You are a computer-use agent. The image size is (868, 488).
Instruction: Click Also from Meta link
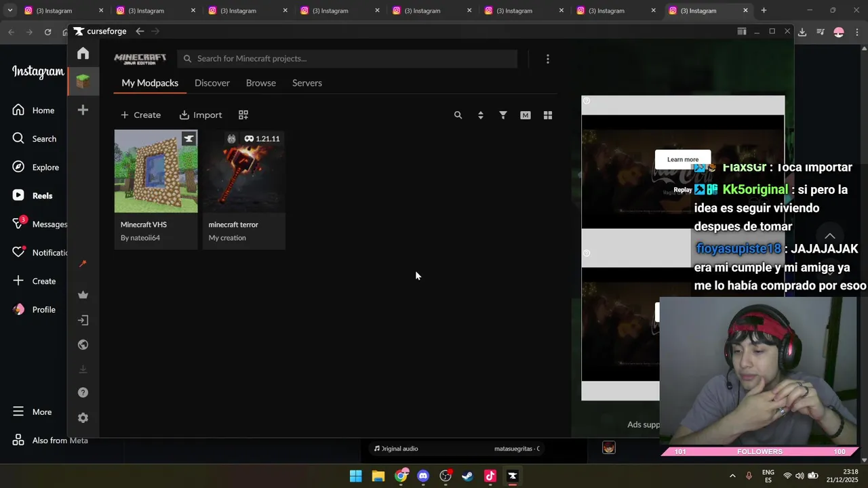tap(50, 441)
